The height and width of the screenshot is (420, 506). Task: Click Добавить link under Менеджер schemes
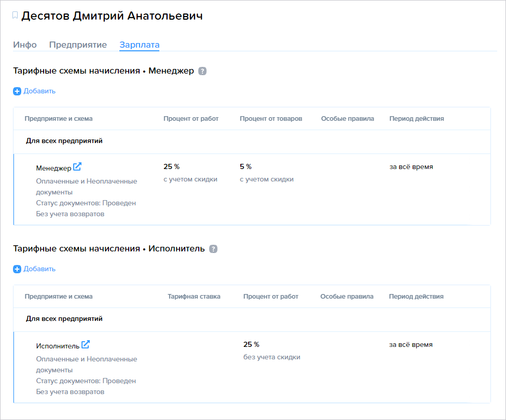click(x=39, y=91)
